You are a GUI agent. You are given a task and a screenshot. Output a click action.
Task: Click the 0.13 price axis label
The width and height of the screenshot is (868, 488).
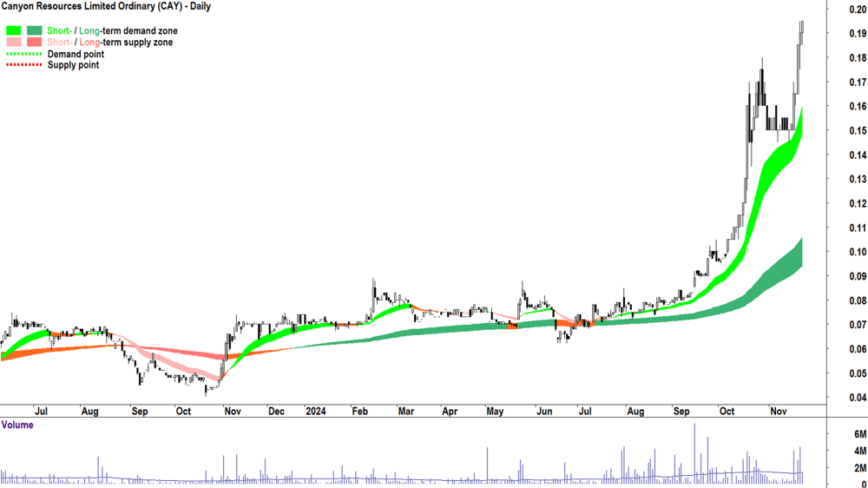point(858,180)
